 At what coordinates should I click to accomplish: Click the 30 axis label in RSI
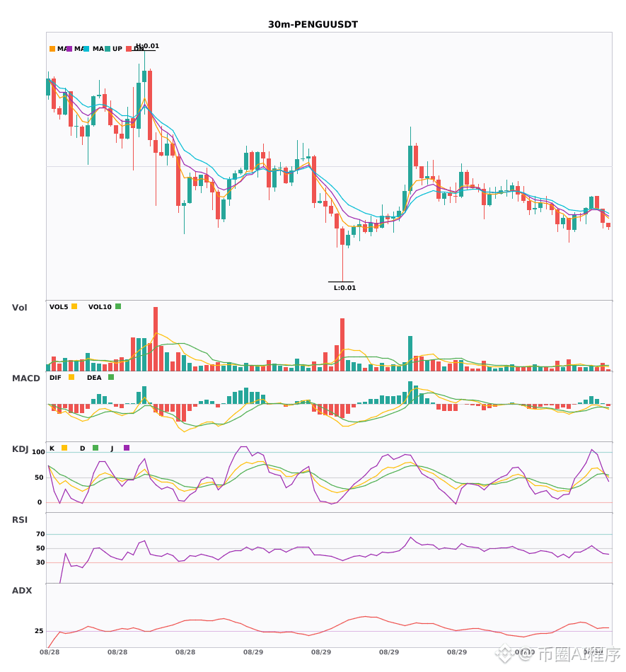click(x=40, y=562)
